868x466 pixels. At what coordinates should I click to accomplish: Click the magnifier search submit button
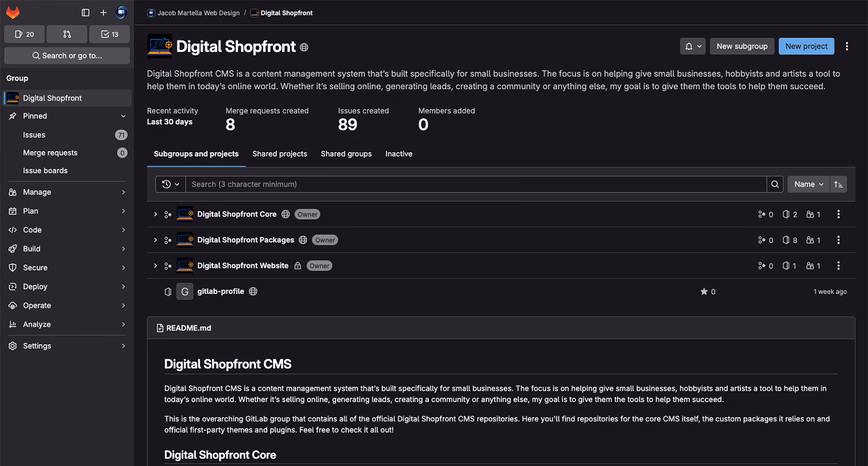775,184
